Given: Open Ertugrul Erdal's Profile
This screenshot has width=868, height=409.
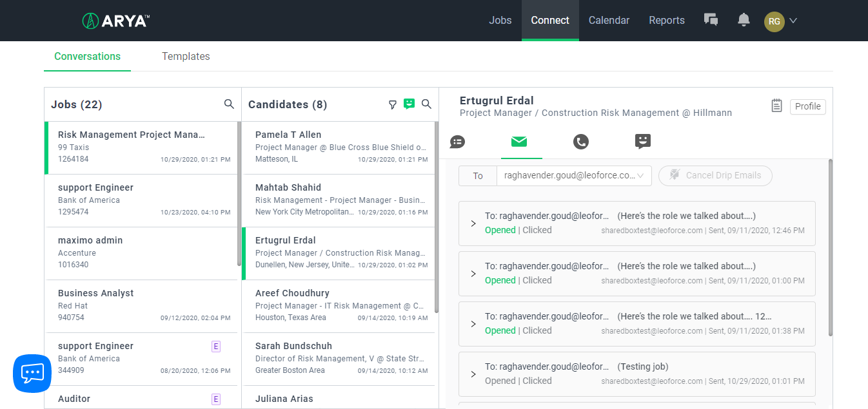Looking at the screenshot, I should (807, 106).
